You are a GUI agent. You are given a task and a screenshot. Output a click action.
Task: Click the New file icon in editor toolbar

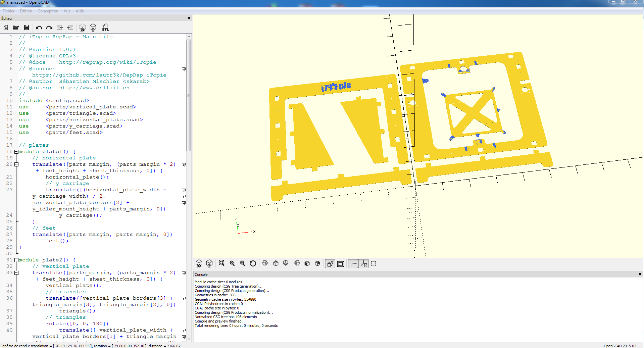coord(6,28)
